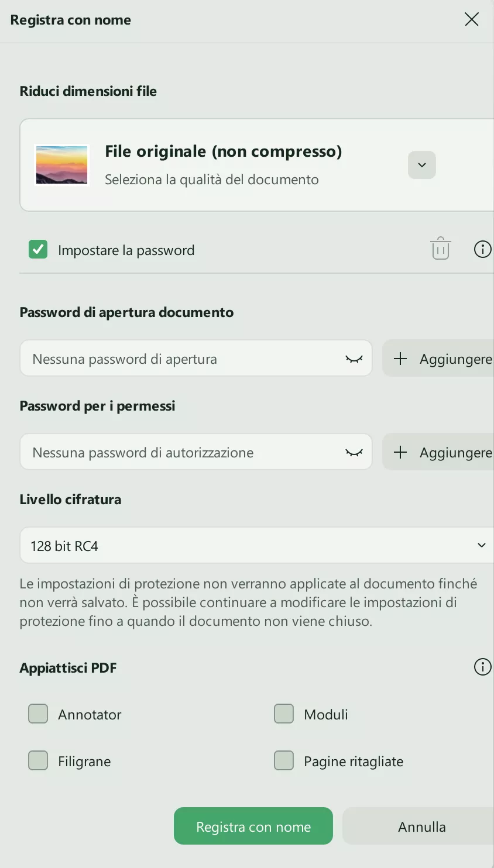This screenshot has height=868, width=494.
Task: Reveal the permissions password with the eye icon
Action: [354, 452]
